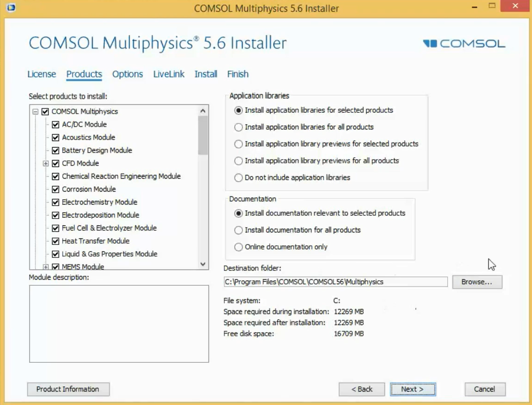Click the Destination folder path field
532x405 pixels.
336,282
